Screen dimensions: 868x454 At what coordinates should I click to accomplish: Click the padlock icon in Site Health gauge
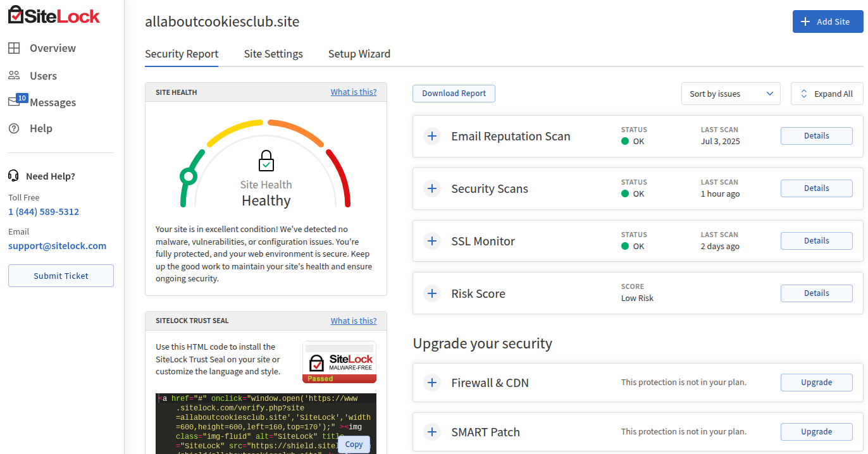(x=266, y=161)
